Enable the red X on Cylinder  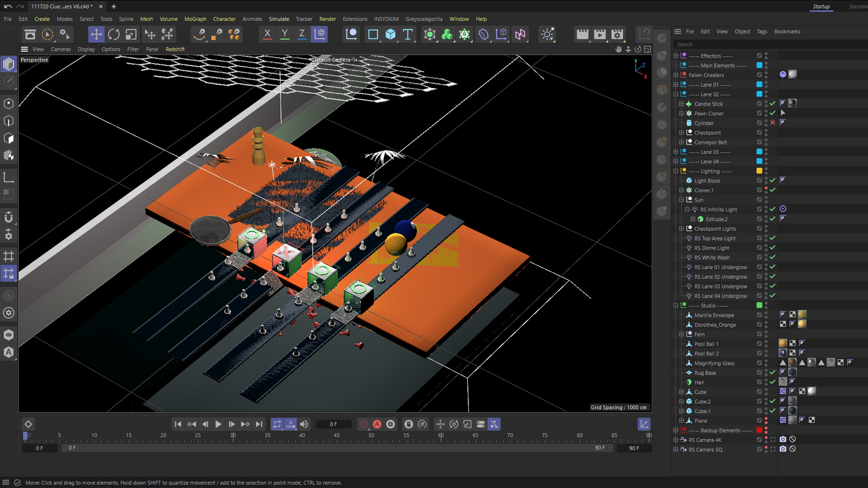(773, 123)
